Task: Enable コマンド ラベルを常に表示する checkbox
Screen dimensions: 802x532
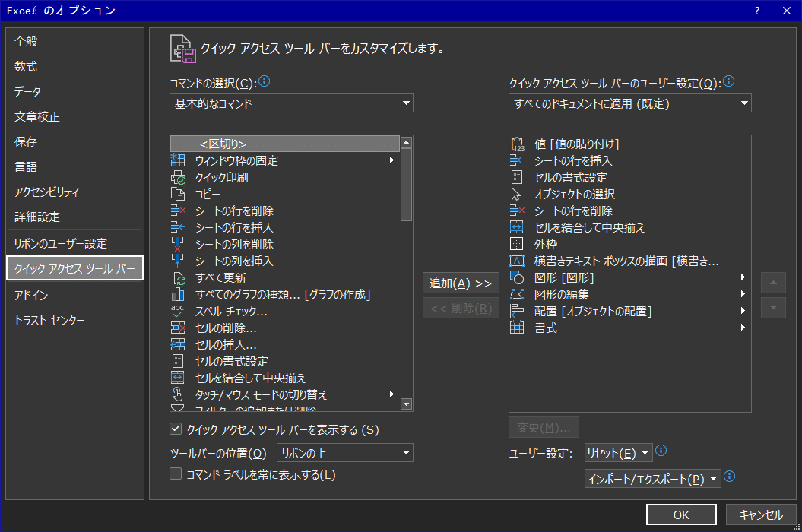Action: pos(176,473)
